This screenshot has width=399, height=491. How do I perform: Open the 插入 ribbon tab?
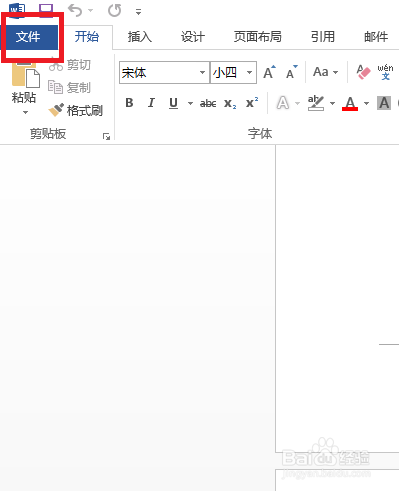coord(140,37)
